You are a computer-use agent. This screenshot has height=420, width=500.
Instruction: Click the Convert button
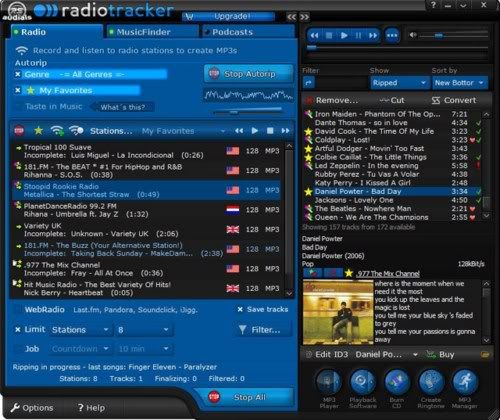[454, 100]
